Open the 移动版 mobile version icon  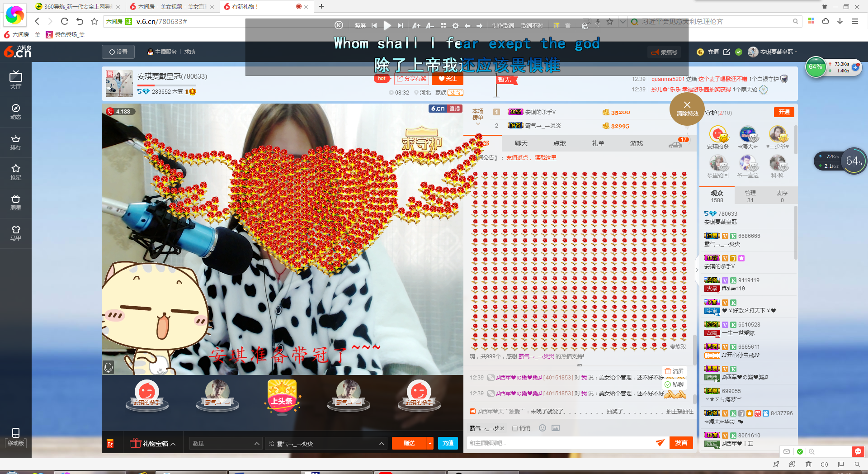(16, 437)
